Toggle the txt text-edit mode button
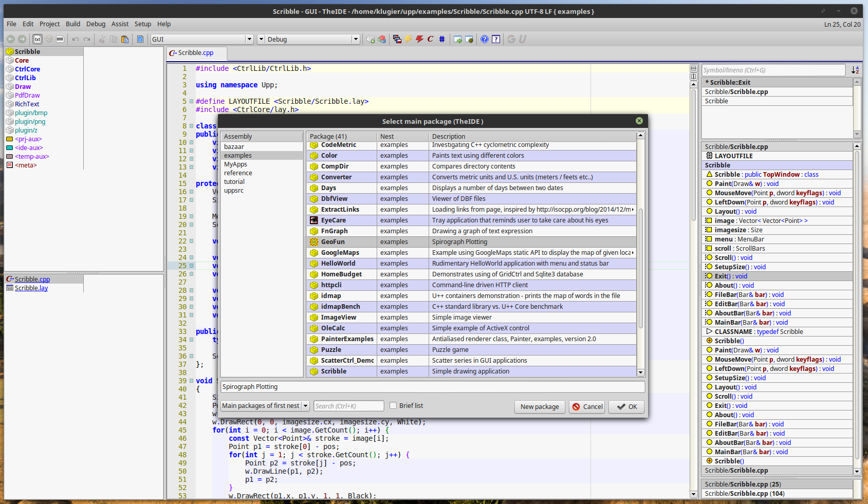This screenshot has width=868, height=504. (38, 39)
